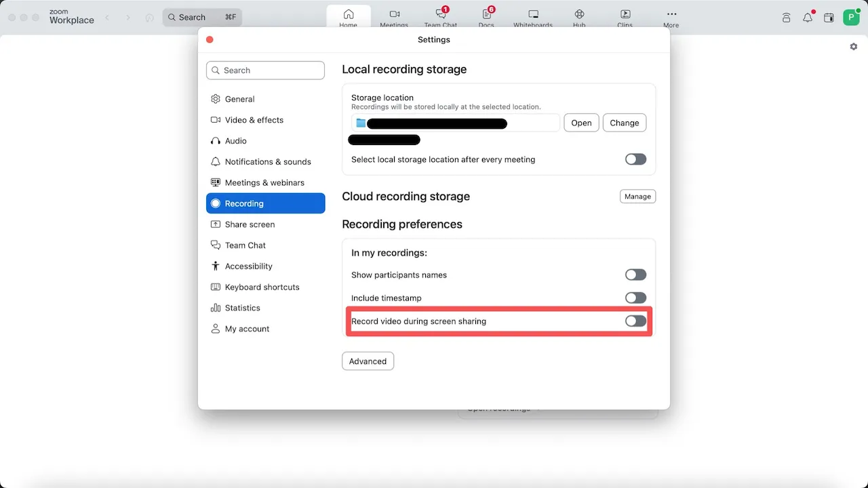Expand the More menu in toolbar
The image size is (868, 488).
[x=671, y=16]
